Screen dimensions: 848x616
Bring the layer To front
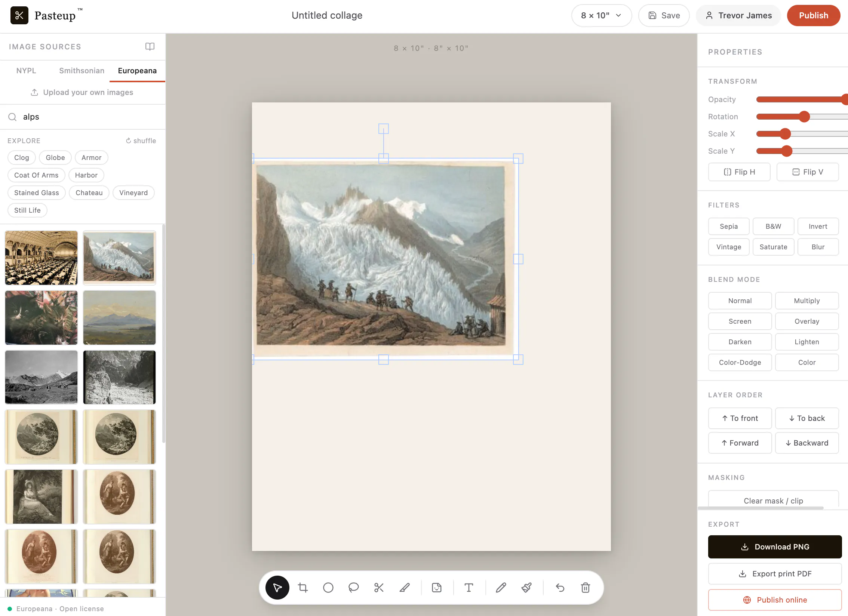point(740,418)
